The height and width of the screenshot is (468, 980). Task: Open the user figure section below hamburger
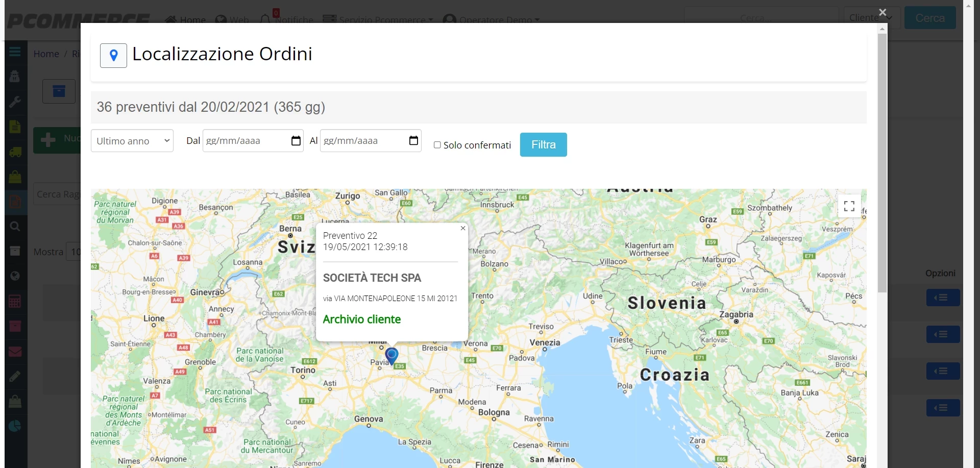15,77
